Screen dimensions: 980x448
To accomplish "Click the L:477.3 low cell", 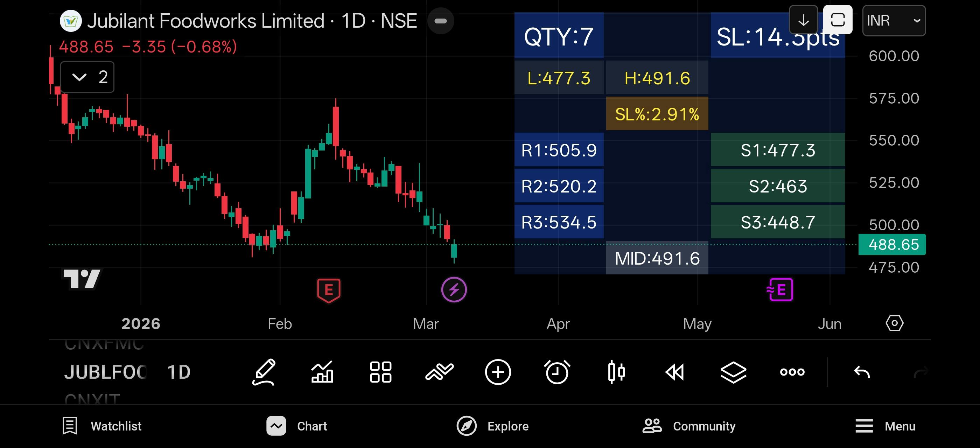I will point(559,78).
